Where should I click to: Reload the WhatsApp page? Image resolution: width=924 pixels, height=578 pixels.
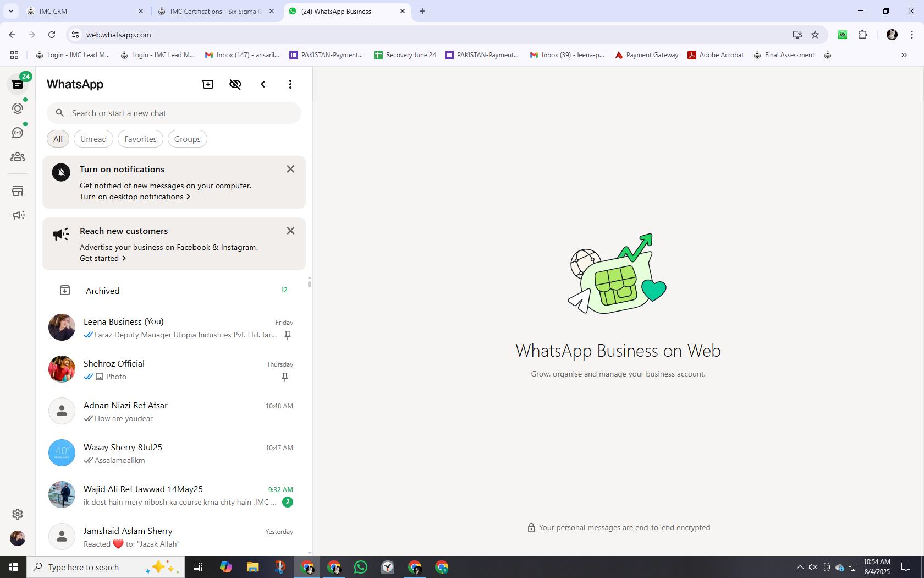(x=52, y=35)
